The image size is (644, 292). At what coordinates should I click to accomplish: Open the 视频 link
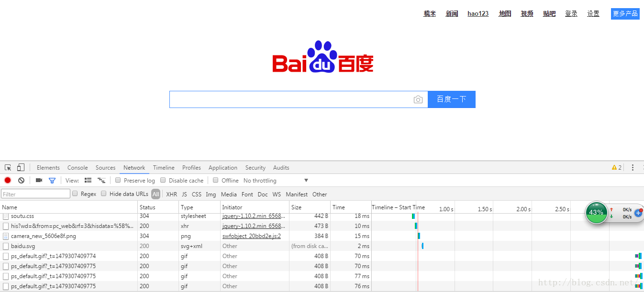527,14
